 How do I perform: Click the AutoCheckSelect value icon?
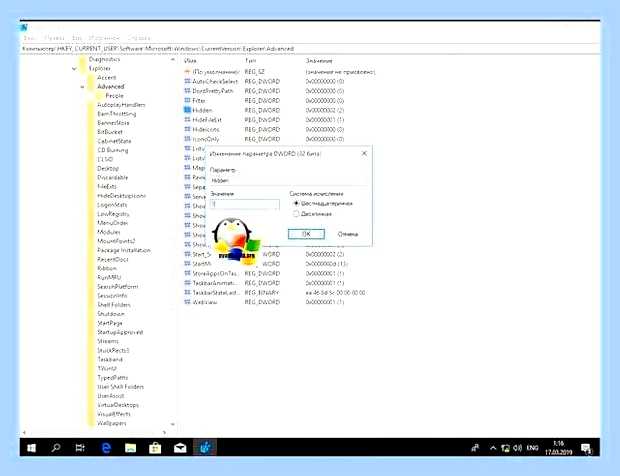coord(187,81)
